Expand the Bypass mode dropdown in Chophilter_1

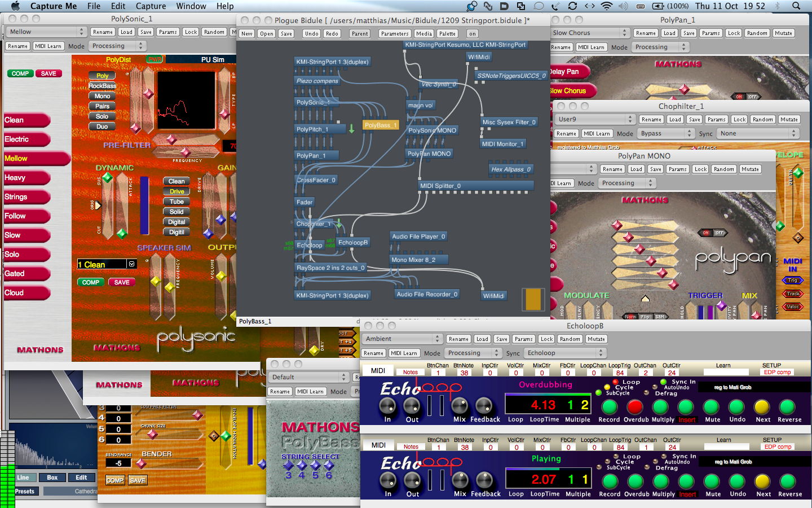(x=665, y=134)
